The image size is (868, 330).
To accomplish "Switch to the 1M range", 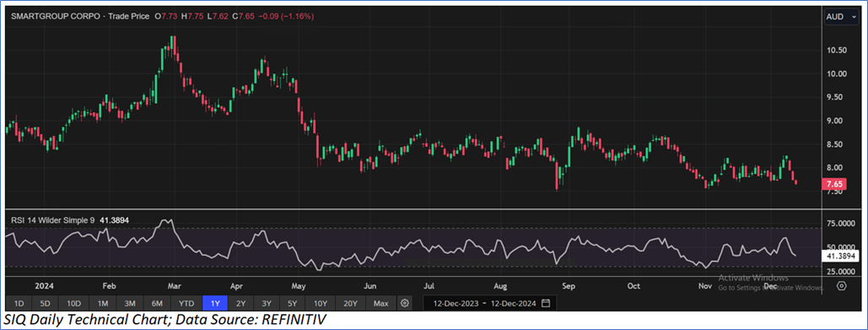I will coord(102,304).
